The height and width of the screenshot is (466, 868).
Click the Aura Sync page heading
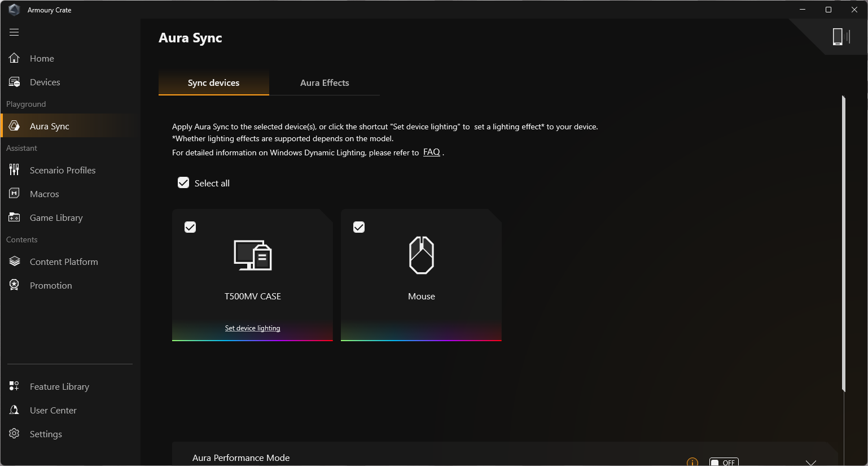tap(190, 38)
